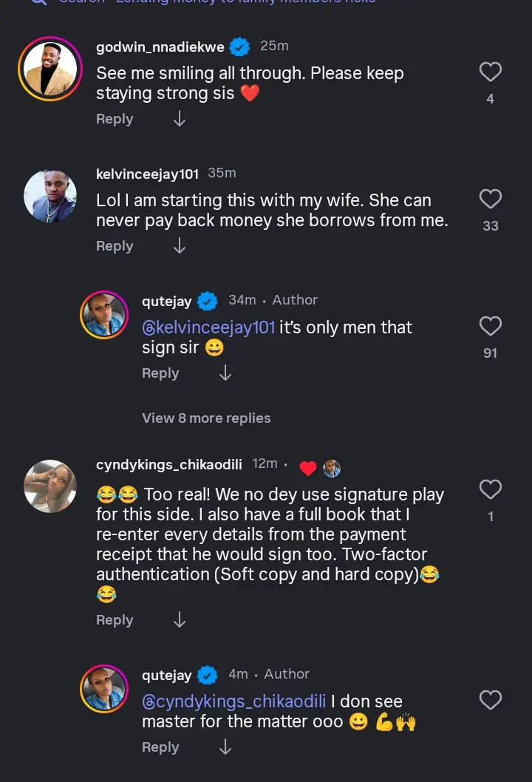Tap the down arrow under kelvinceejay101's comment
Viewport: 532px width, 782px height.
point(179,246)
